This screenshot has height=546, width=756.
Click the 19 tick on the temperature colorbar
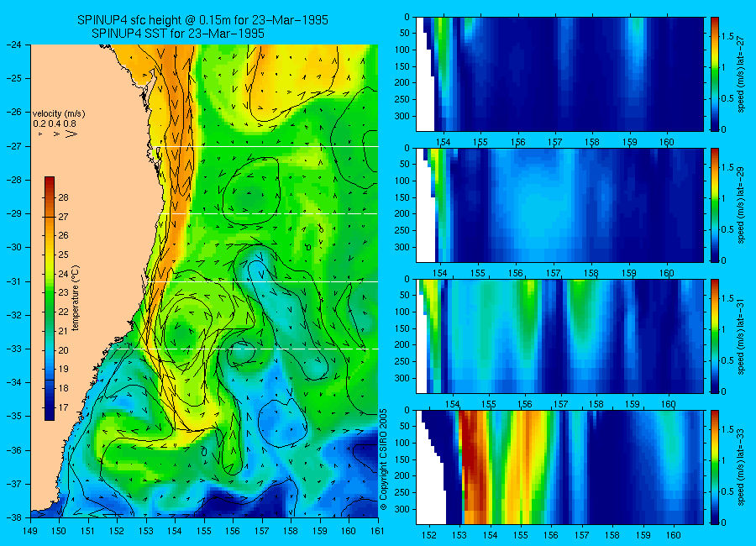coord(63,369)
